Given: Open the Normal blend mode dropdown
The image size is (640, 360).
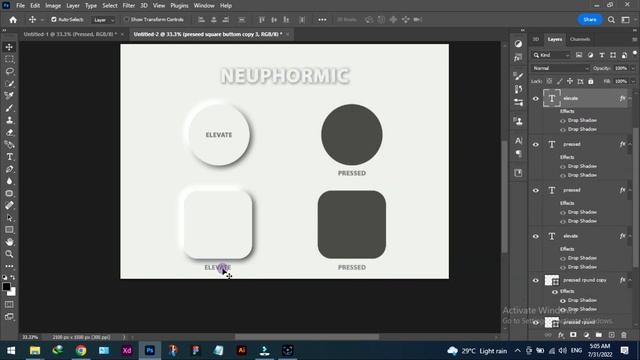Looking at the screenshot, I should click(x=560, y=69).
